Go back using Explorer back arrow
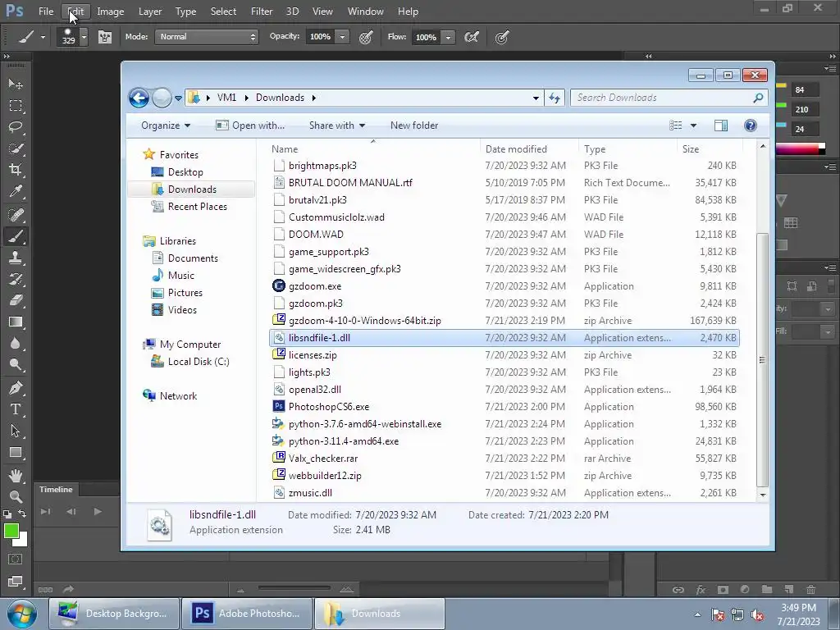Screen dimensions: 840x630 pos(139,98)
